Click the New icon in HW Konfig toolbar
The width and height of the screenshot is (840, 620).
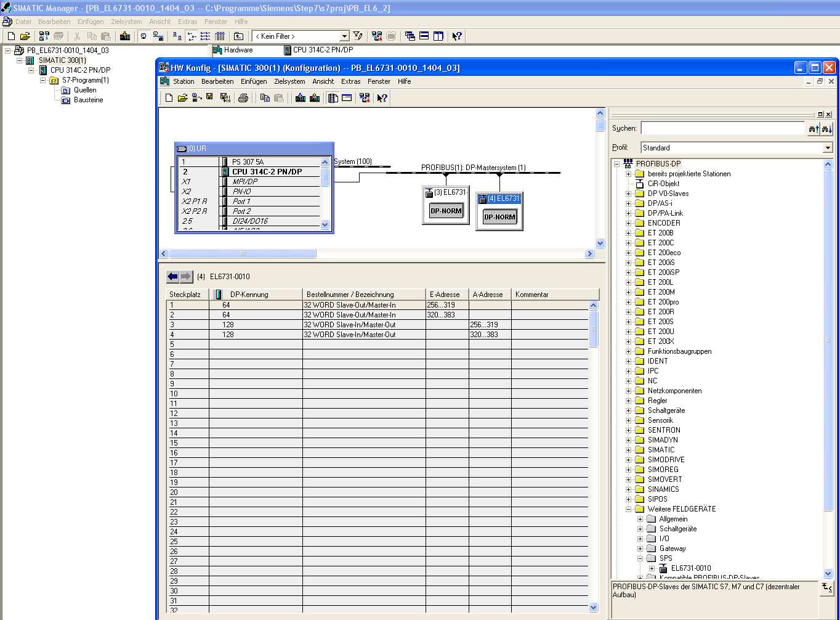coord(169,98)
